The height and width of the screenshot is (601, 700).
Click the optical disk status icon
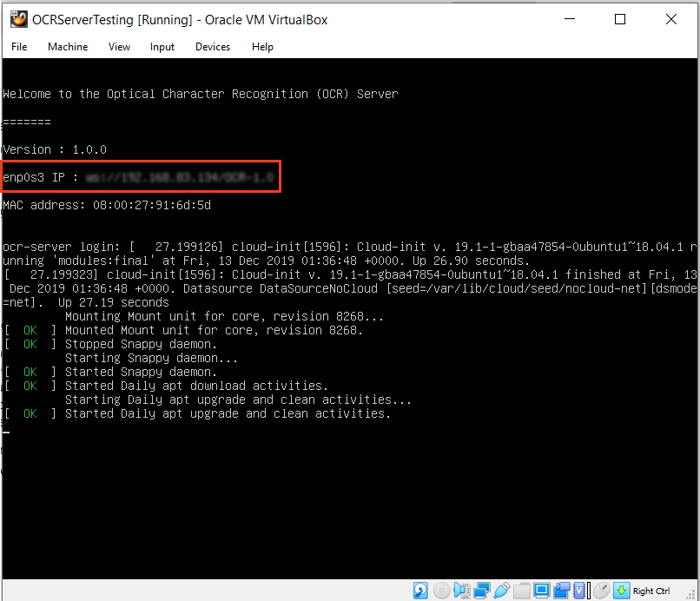tap(440, 591)
